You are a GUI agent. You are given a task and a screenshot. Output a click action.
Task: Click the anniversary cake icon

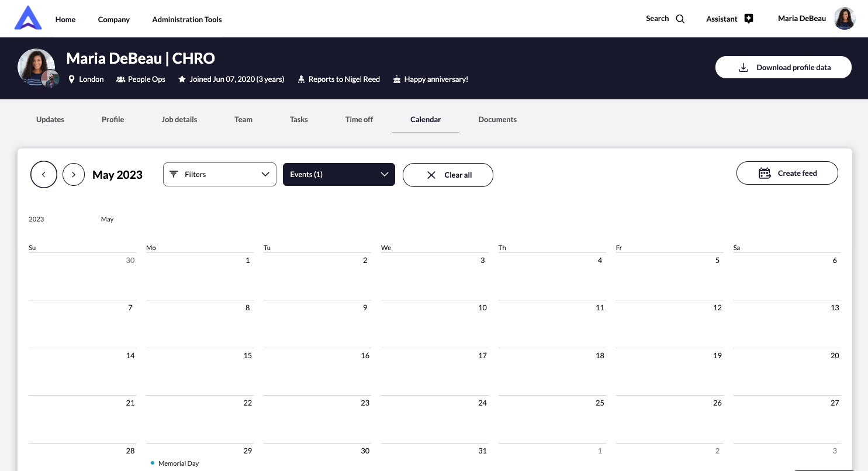(x=397, y=79)
